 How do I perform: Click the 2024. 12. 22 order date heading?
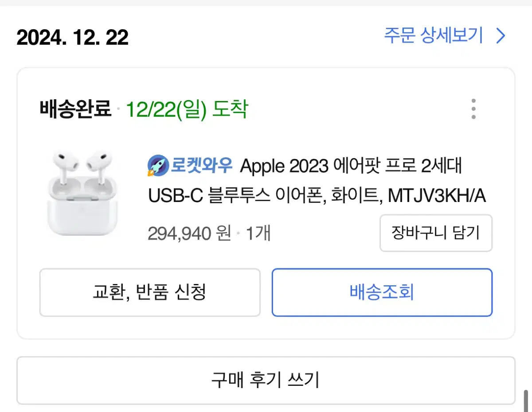72,37
